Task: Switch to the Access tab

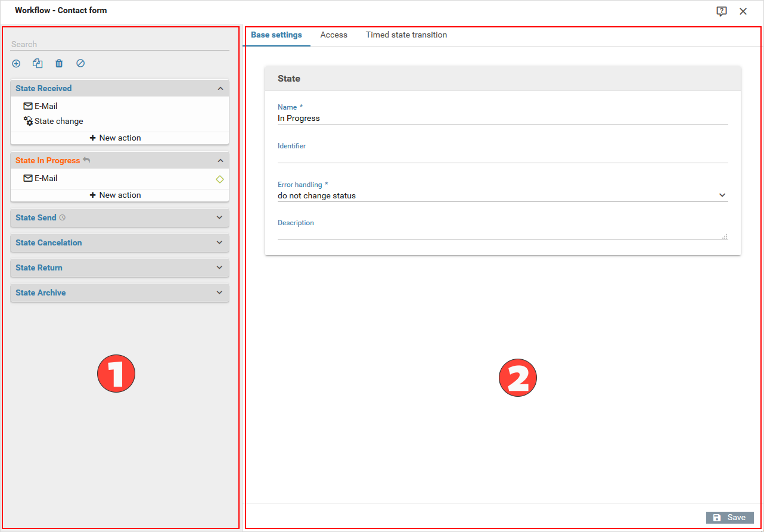Action: coord(334,35)
